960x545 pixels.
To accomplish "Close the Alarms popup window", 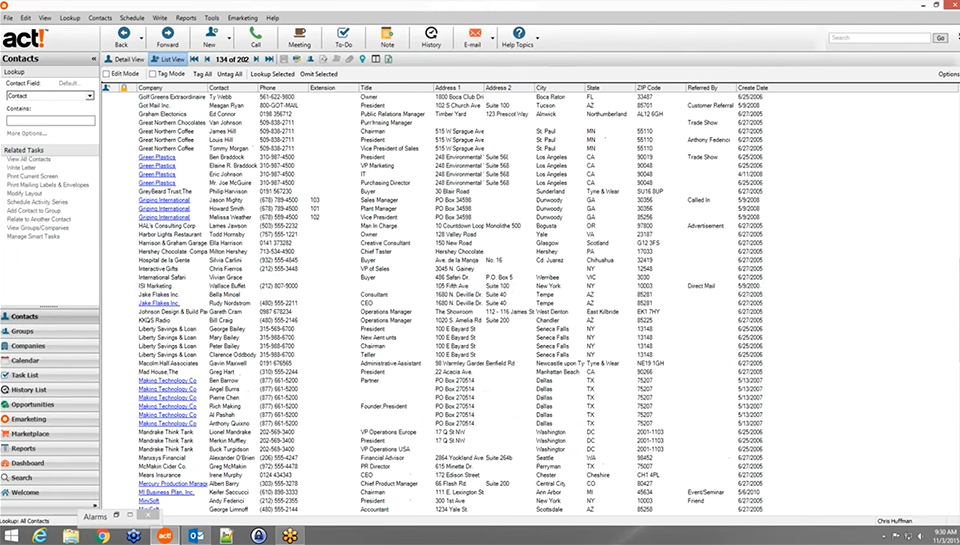I will click(x=148, y=515).
